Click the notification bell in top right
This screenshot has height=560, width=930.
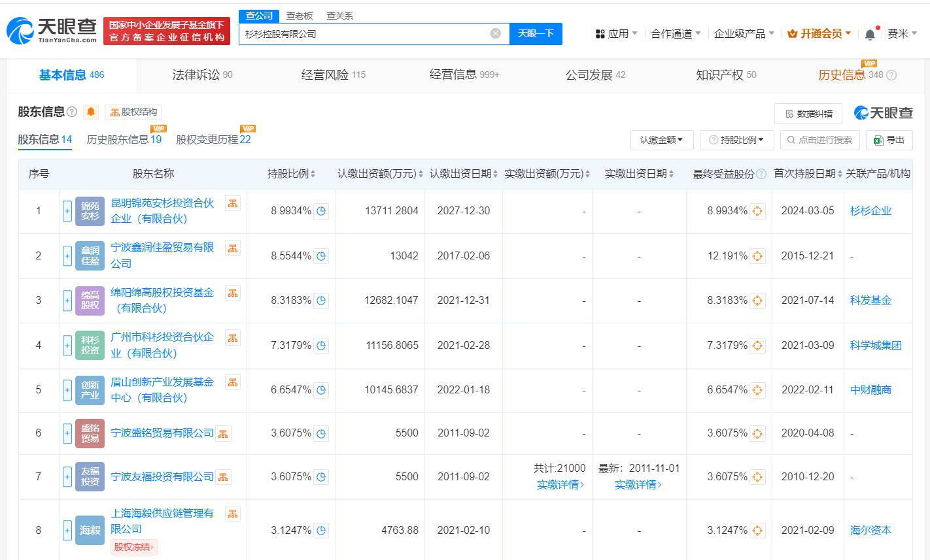(870, 32)
